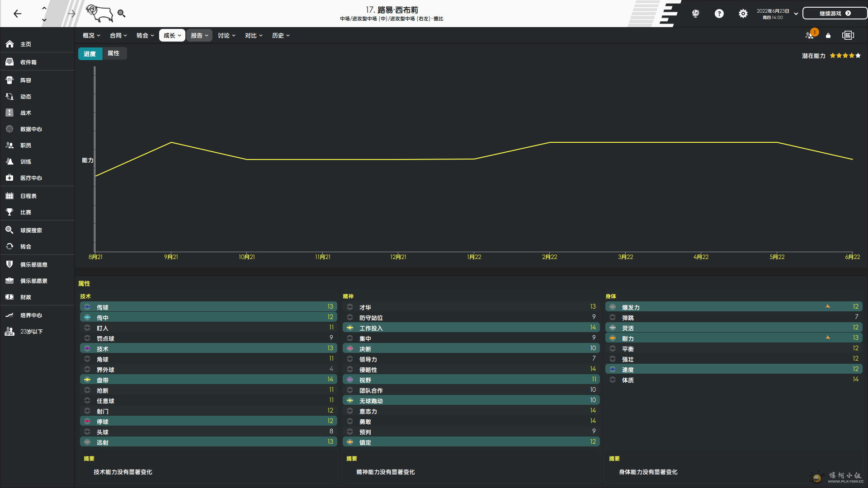Click the back arrow navigation icon
The width and height of the screenshot is (868, 488).
pyautogui.click(x=17, y=14)
